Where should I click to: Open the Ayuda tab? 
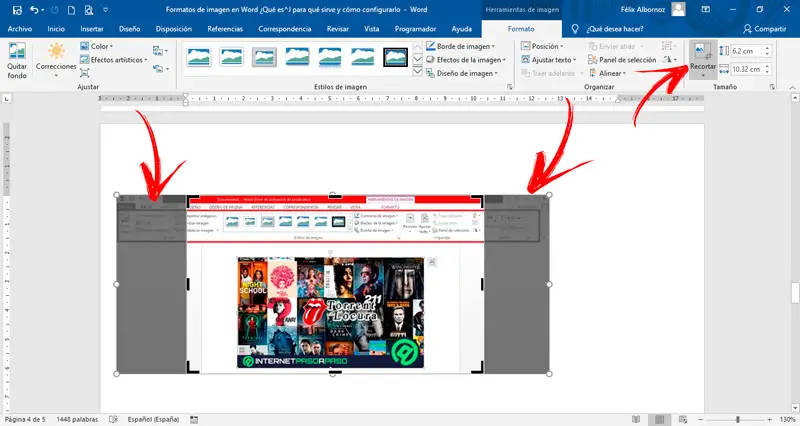pyautogui.click(x=462, y=29)
